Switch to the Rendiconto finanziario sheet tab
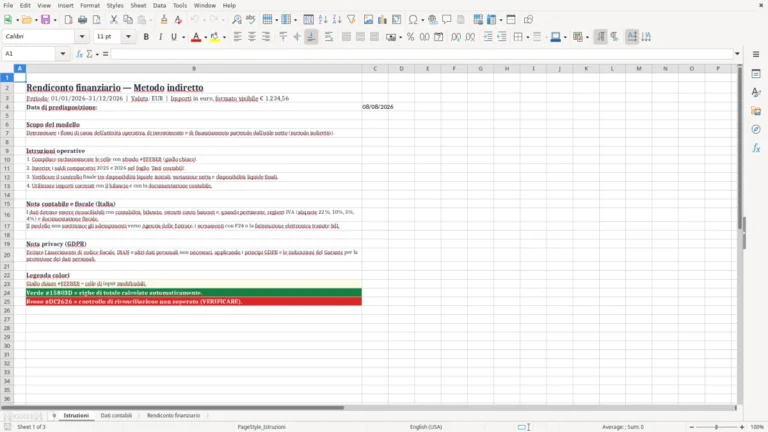 click(x=173, y=415)
